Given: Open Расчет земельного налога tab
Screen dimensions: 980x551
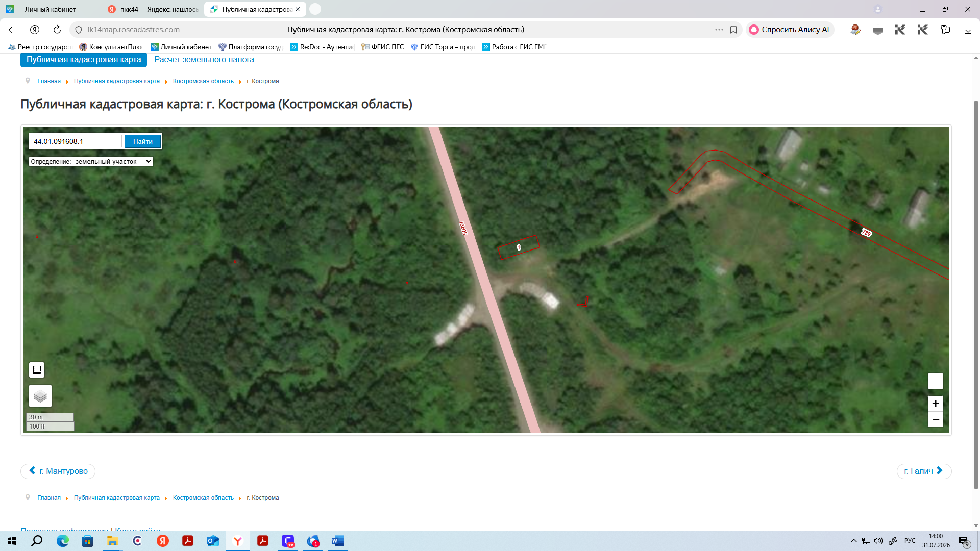Looking at the screenshot, I should [204, 60].
